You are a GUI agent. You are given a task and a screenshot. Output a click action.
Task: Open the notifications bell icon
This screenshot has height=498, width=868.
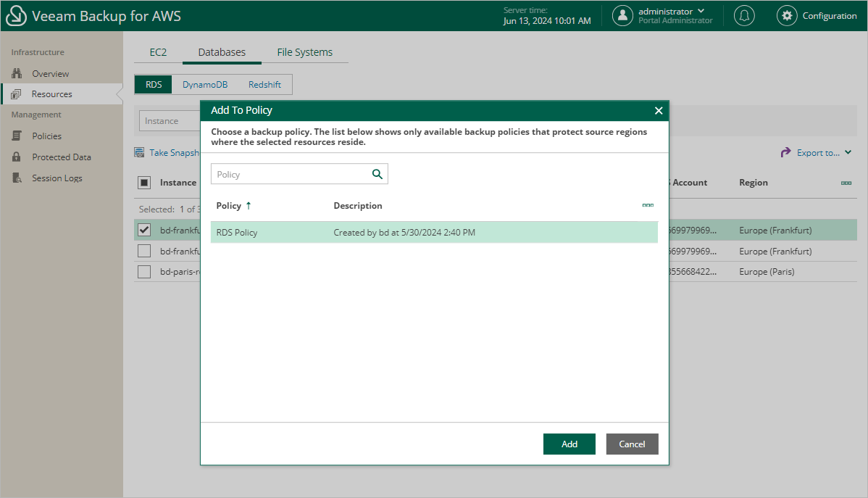[744, 15]
